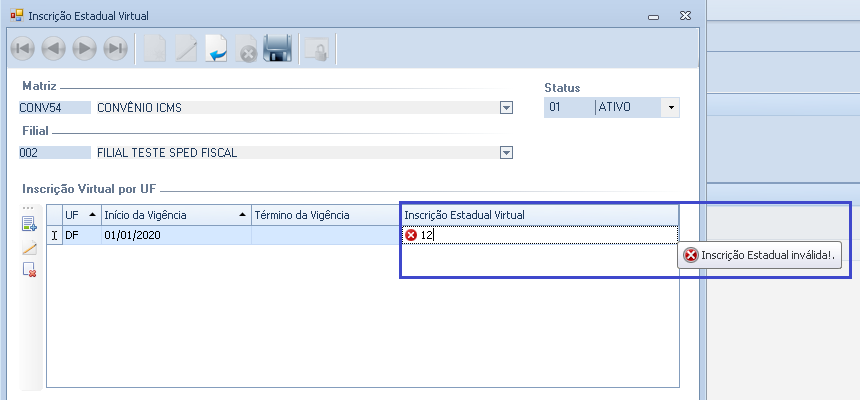Open the Status ATIVO dropdown
This screenshot has width=860, height=400.
[x=671, y=108]
